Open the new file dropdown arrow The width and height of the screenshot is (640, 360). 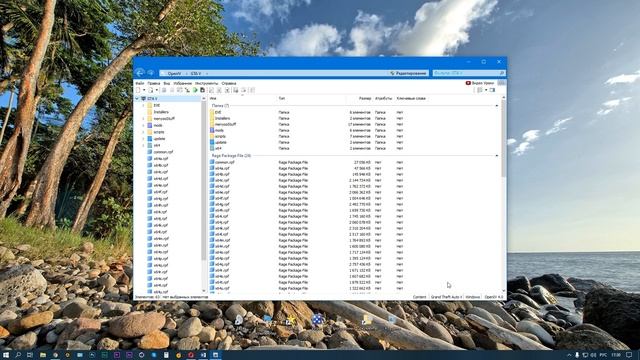click(144, 90)
